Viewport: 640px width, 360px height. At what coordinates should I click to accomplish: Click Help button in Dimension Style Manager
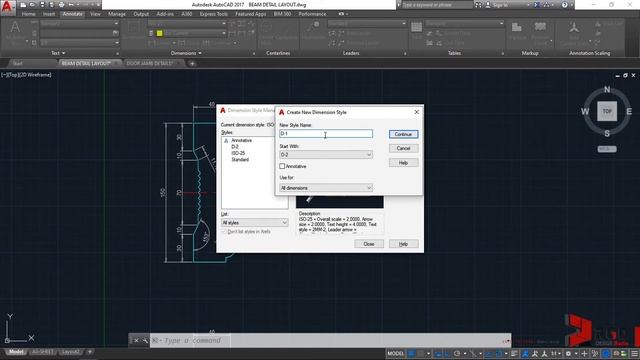[403, 244]
